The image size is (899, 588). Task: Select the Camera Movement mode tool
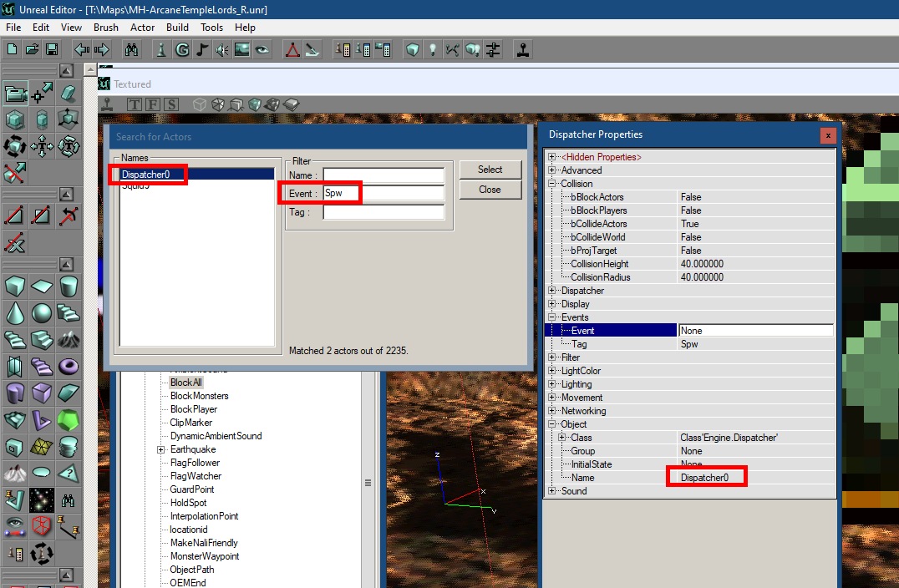pyautogui.click(x=16, y=94)
